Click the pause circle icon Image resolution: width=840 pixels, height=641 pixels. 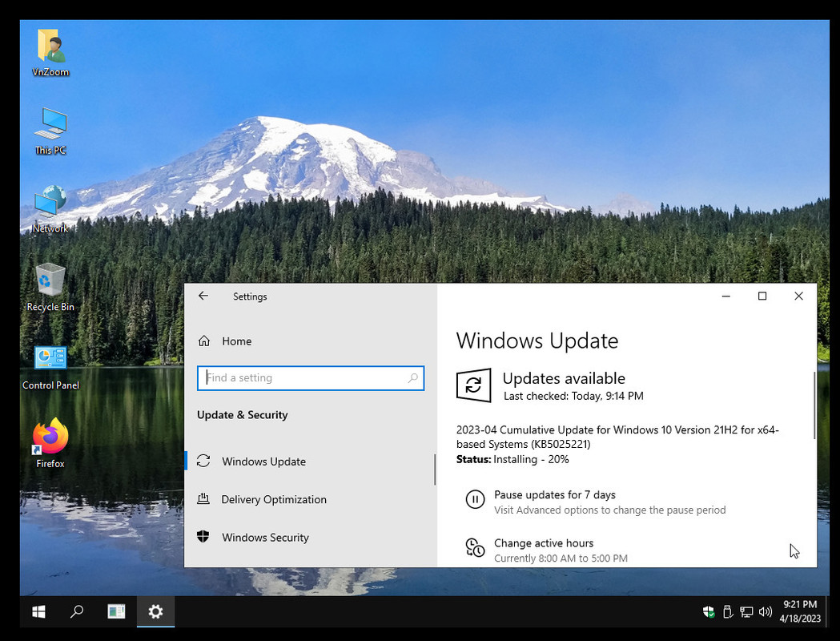475,499
